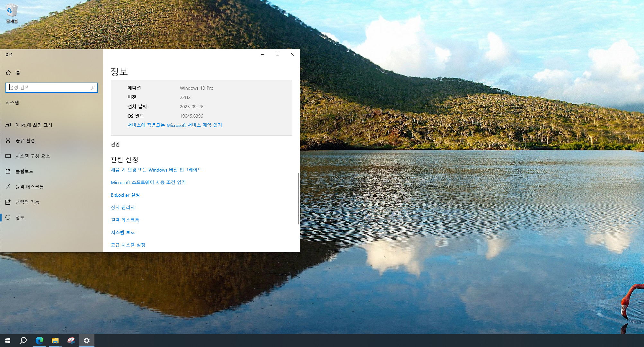Click change product key or upgrade Windows link
This screenshot has height=347, width=644.
(156, 170)
